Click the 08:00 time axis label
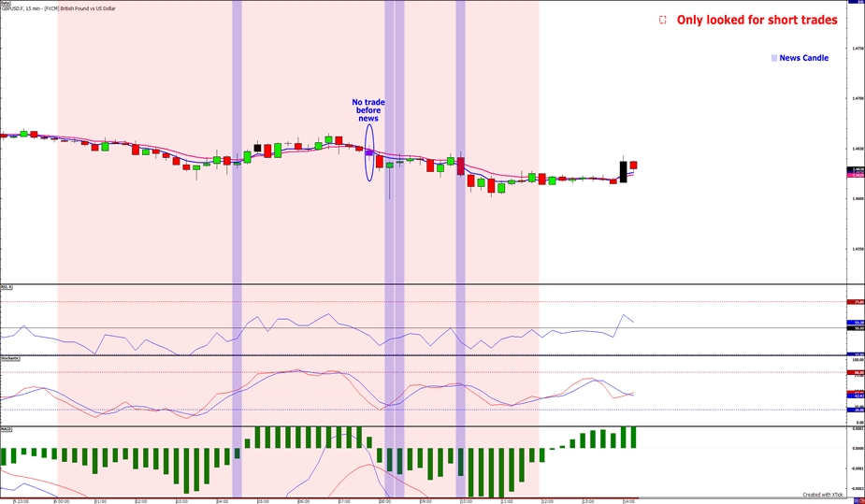Image resolution: width=865 pixels, height=504 pixels. [x=385, y=501]
